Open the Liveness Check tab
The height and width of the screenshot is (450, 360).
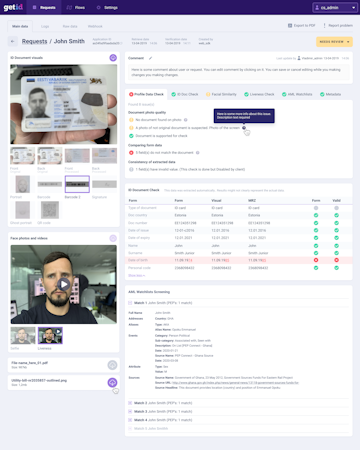click(259, 94)
